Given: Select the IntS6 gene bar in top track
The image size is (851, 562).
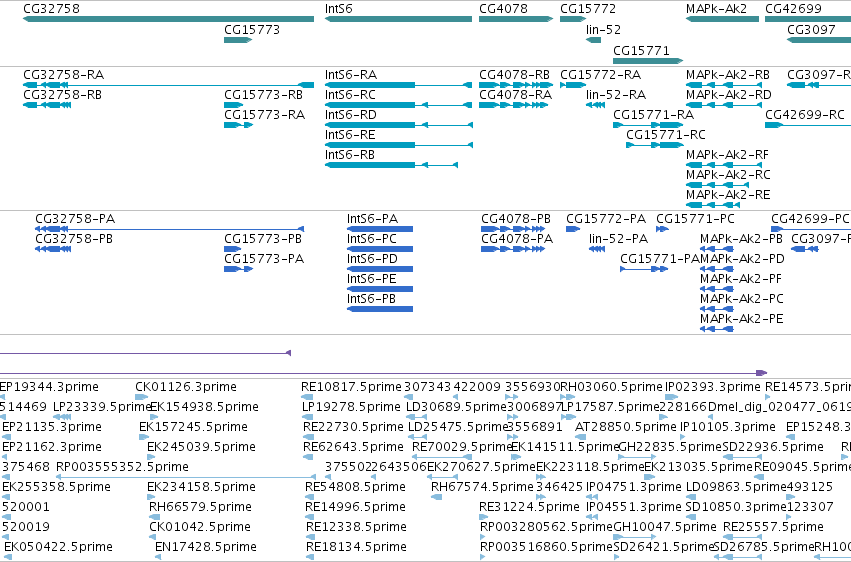Looking at the screenshot, I should [398, 19].
